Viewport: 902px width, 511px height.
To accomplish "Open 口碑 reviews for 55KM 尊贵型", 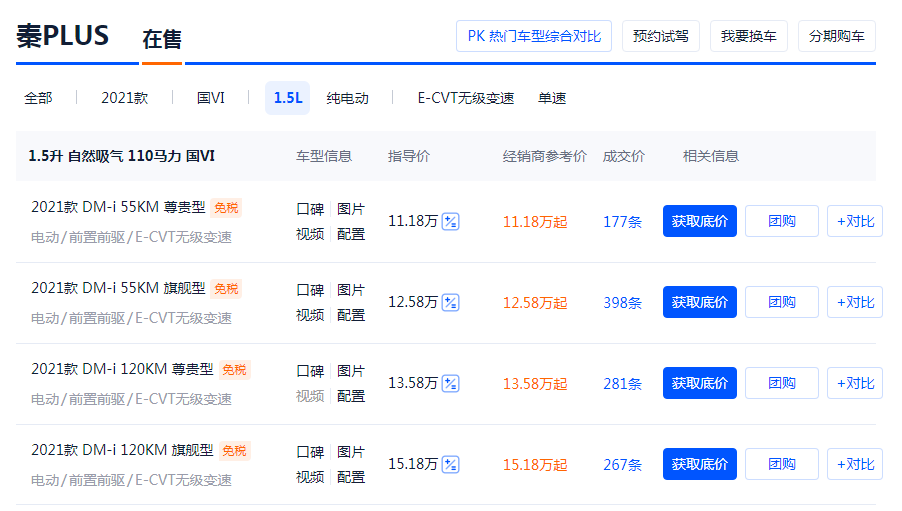I will pyautogui.click(x=310, y=209).
